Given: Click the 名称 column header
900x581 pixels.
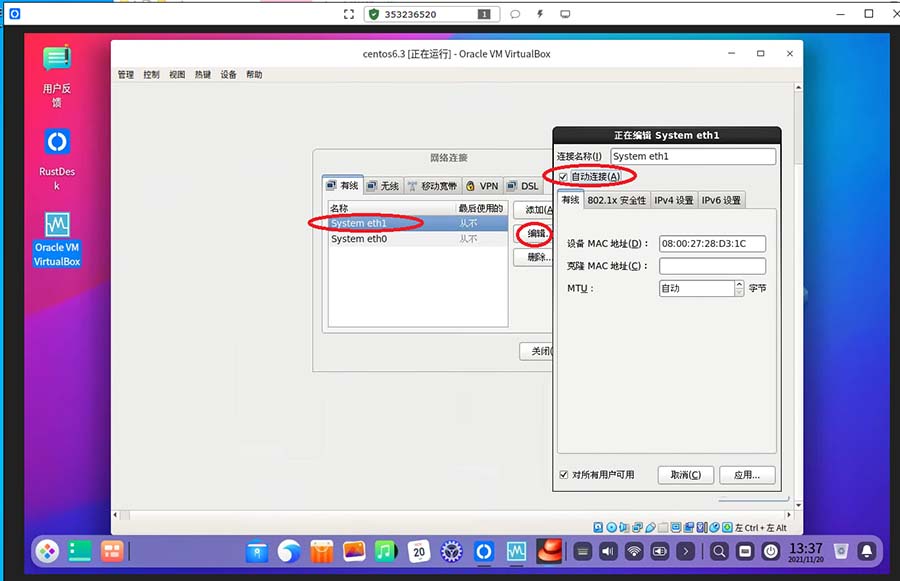Looking at the screenshot, I should click(391, 208).
